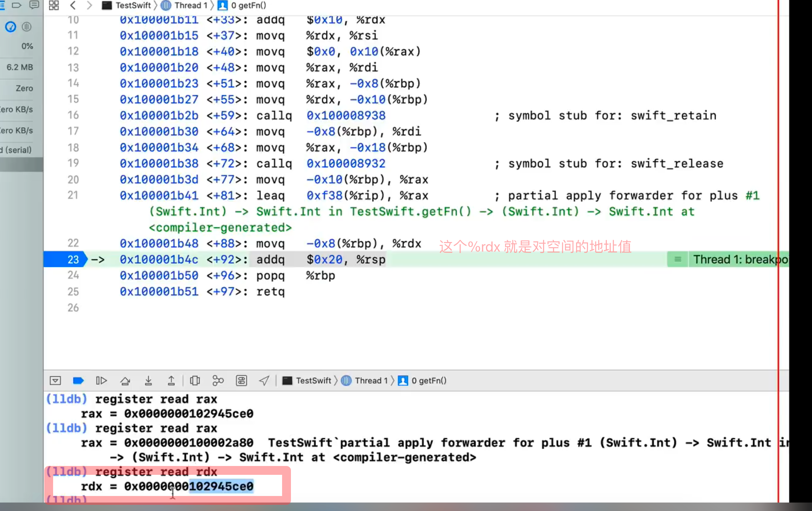The width and height of the screenshot is (812, 511).
Task: Open Debug Memory Graph icon
Action: pyautogui.click(x=218, y=381)
